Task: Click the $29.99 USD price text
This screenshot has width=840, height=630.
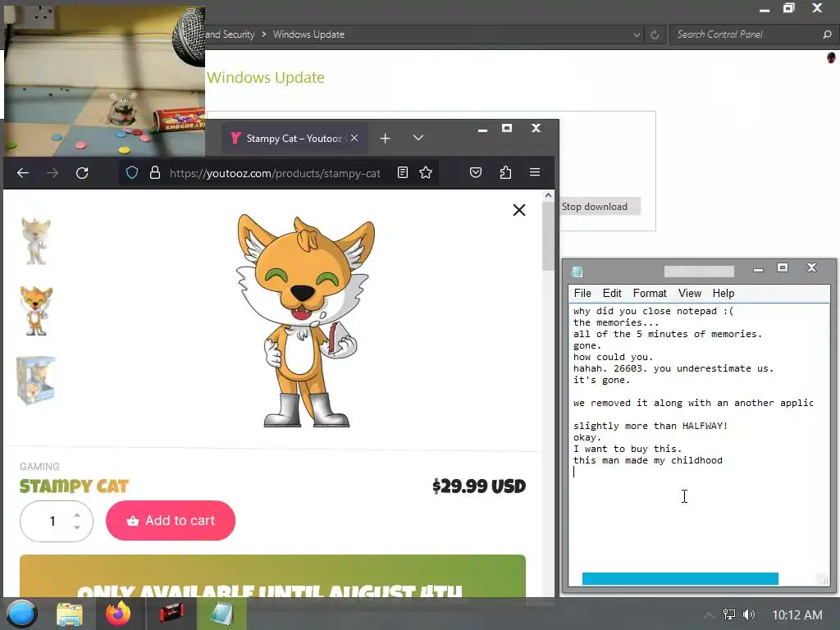Action: tap(479, 486)
